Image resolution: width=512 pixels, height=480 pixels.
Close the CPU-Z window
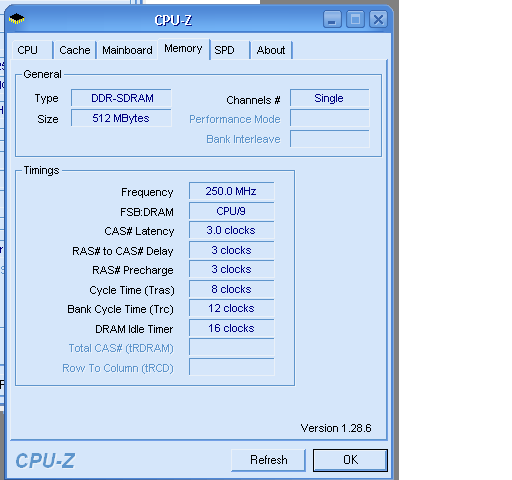click(x=378, y=19)
